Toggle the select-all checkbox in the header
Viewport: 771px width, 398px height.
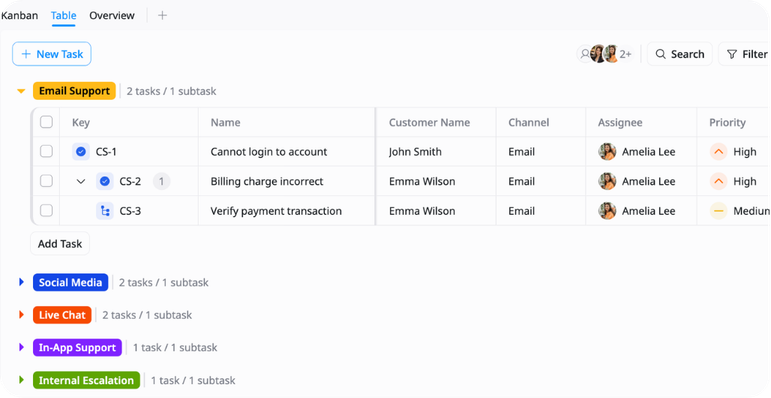(x=46, y=122)
